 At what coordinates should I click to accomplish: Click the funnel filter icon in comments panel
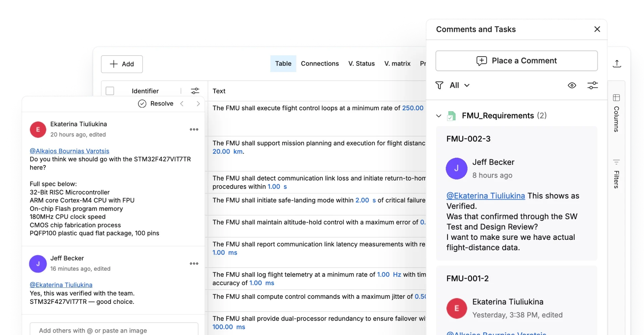439,85
